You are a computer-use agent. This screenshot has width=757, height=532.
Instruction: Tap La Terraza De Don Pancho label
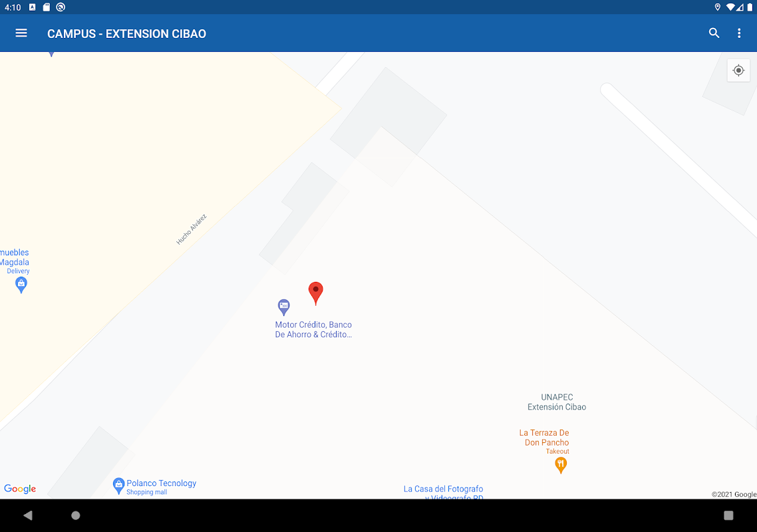point(544,438)
